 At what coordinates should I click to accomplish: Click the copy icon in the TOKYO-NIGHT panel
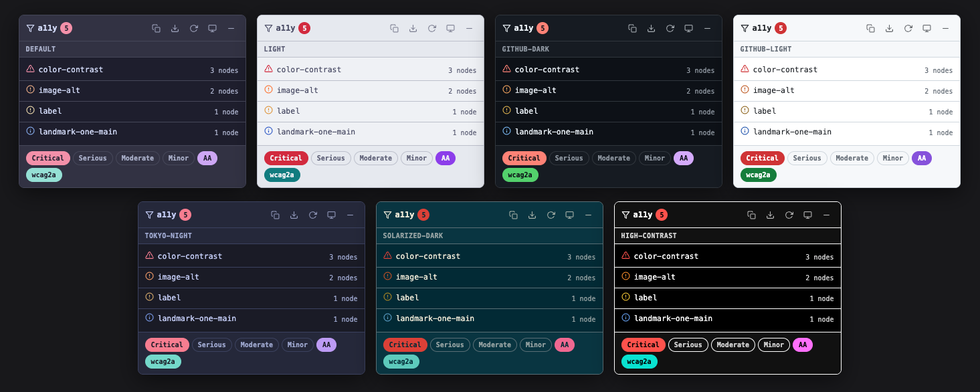[275, 215]
